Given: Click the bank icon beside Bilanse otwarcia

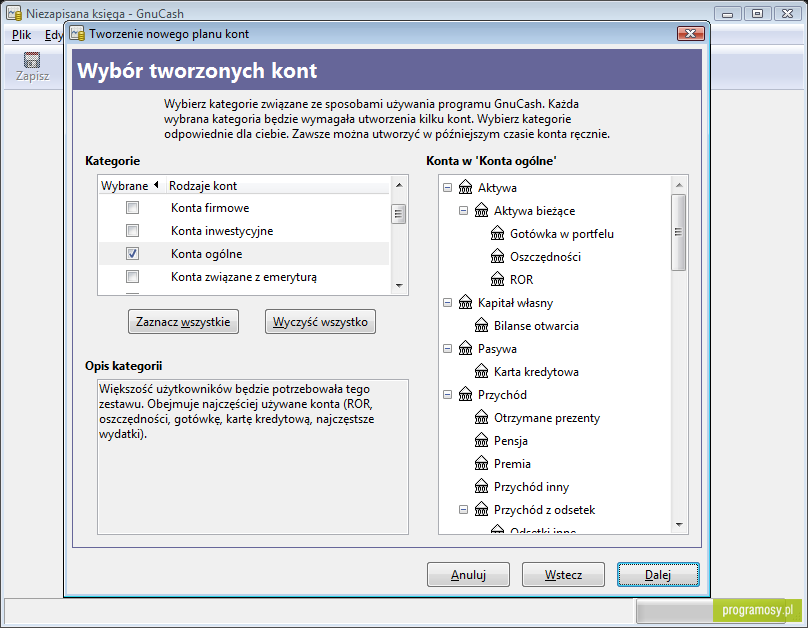Looking at the screenshot, I should click(481, 325).
